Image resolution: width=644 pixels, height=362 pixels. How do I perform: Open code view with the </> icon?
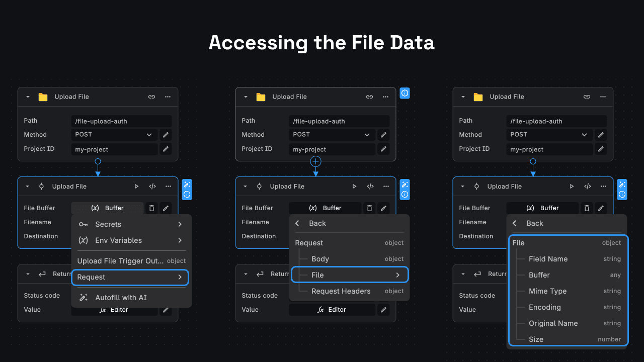point(152,186)
